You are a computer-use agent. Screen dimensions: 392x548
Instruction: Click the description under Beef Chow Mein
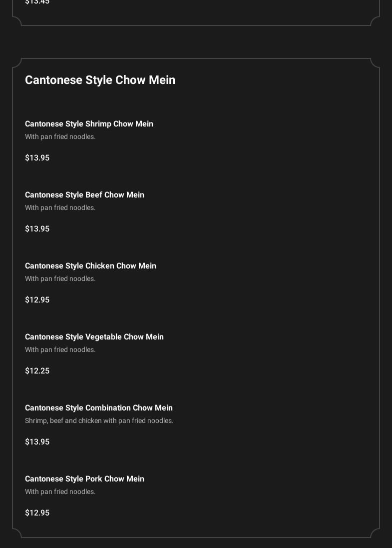[x=60, y=208]
